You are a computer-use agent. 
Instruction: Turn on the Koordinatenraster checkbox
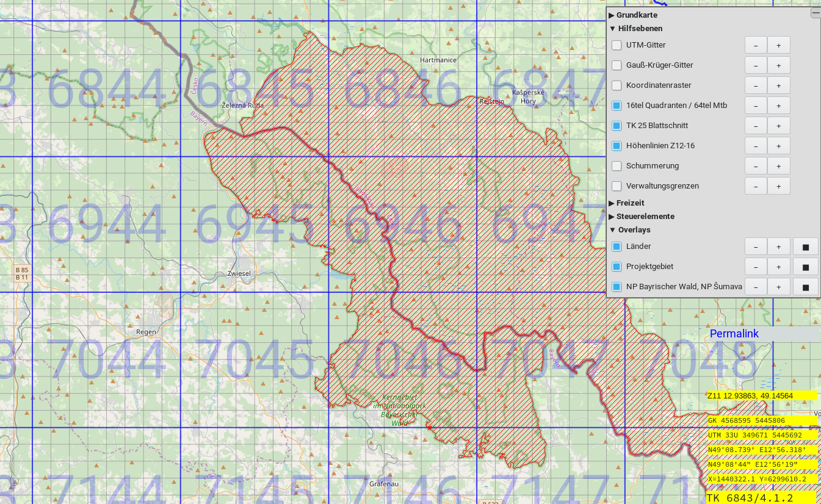point(617,85)
